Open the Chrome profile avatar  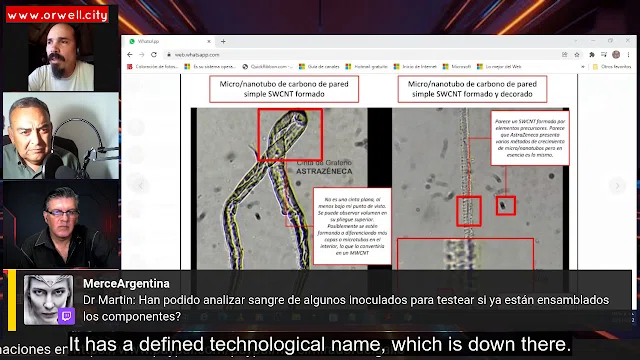616,55
